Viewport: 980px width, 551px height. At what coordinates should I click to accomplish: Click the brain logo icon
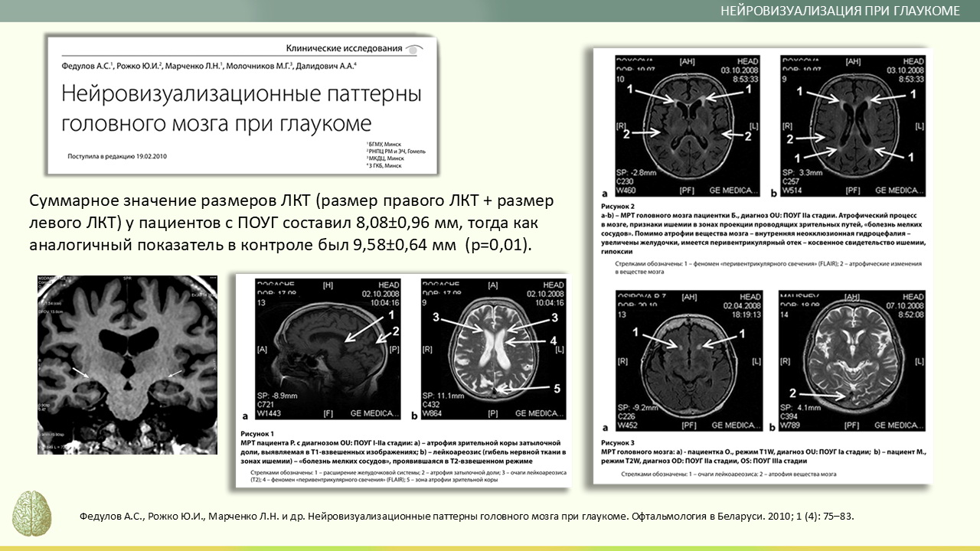click(33, 514)
